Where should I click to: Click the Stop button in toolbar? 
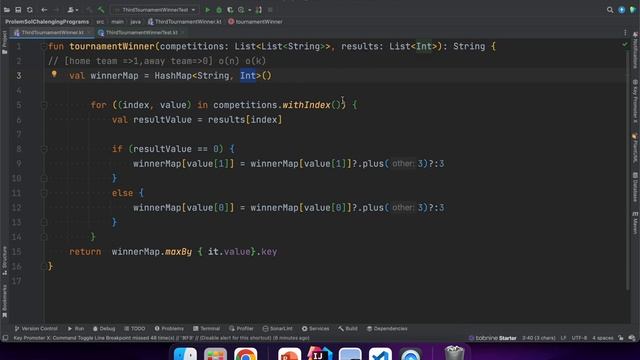[270, 10]
